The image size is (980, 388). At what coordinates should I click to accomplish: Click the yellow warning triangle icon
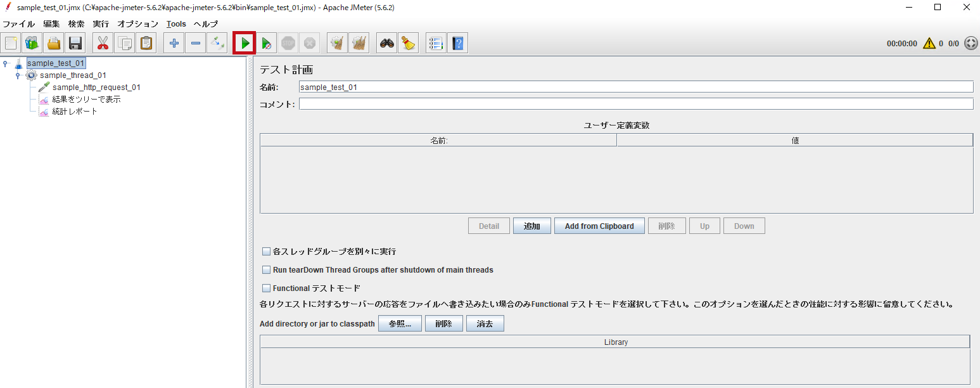(929, 44)
